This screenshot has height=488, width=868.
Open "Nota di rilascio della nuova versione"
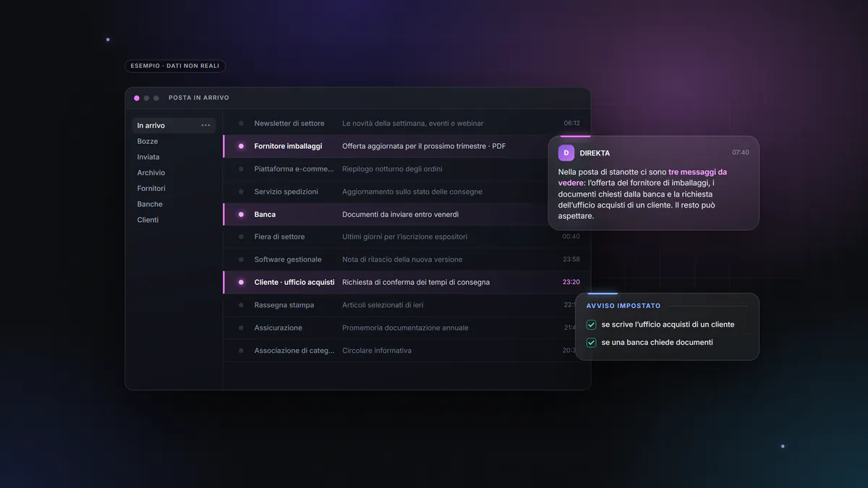tap(407, 260)
